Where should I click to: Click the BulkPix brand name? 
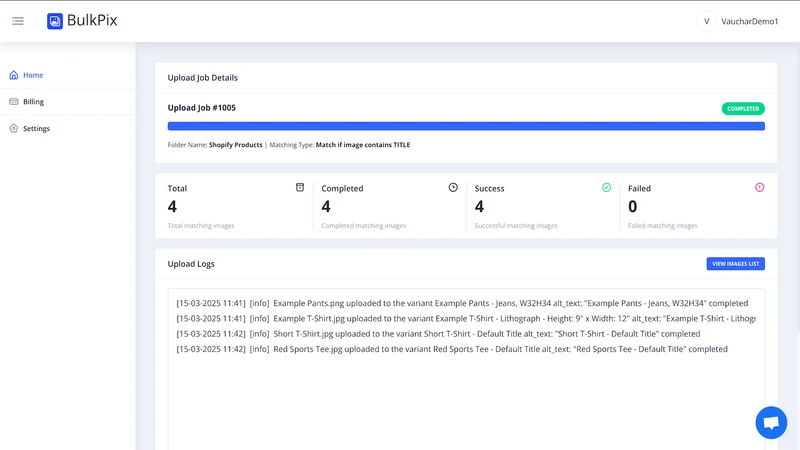[x=92, y=20]
